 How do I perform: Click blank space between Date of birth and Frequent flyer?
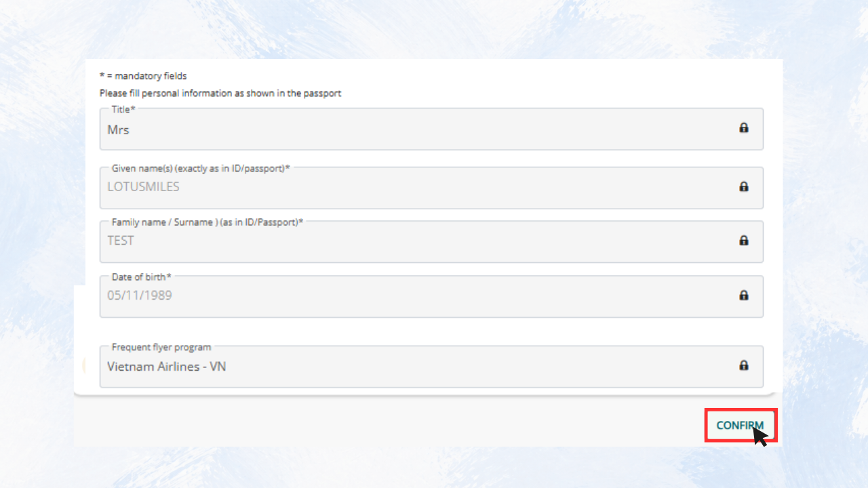(431, 331)
